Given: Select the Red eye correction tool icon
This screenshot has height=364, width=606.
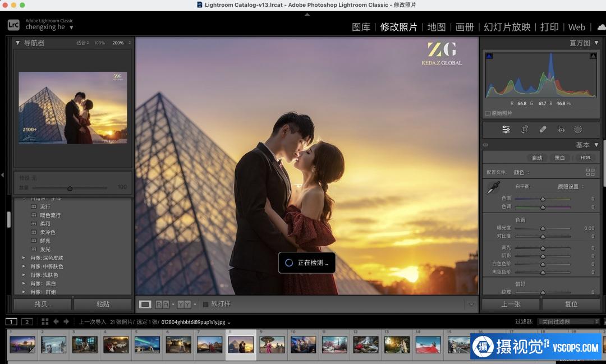Looking at the screenshot, I should click(x=561, y=130).
